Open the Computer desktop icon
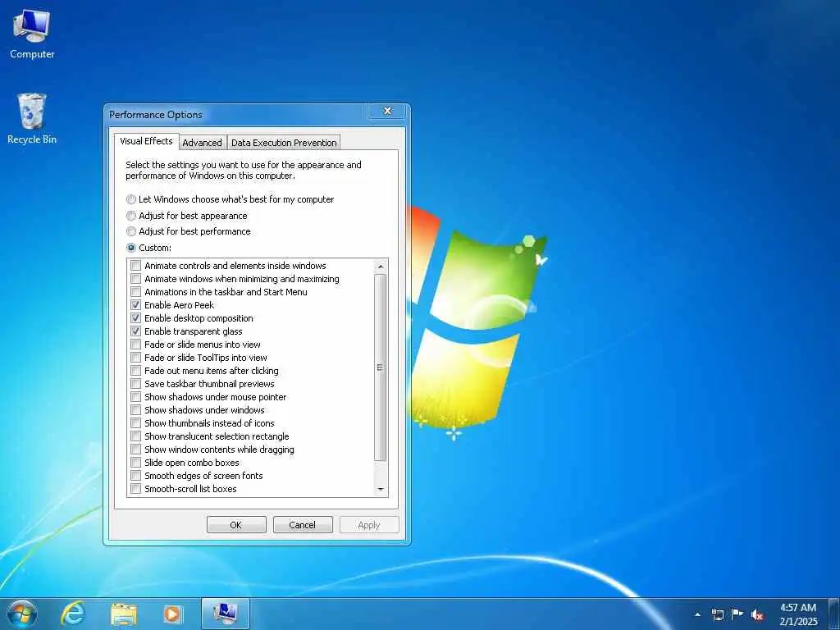 tap(32, 34)
